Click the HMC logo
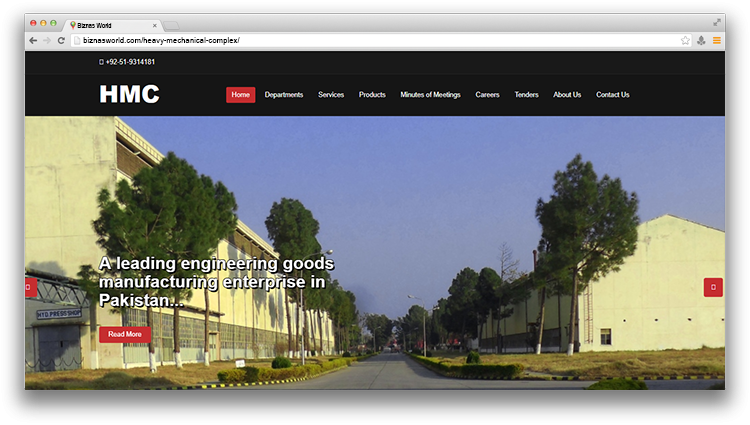 click(129, 95)
